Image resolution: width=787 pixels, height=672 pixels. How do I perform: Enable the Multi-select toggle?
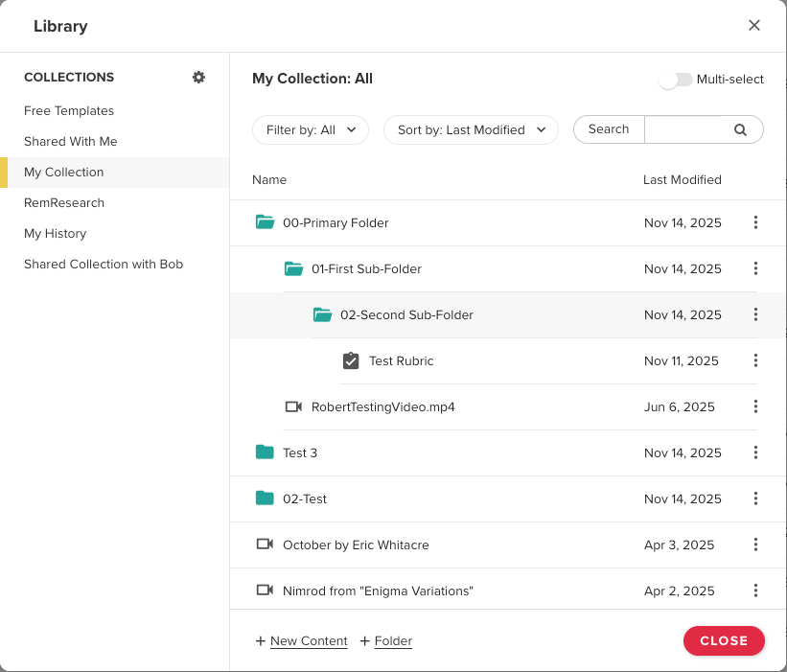click(675, 80)
